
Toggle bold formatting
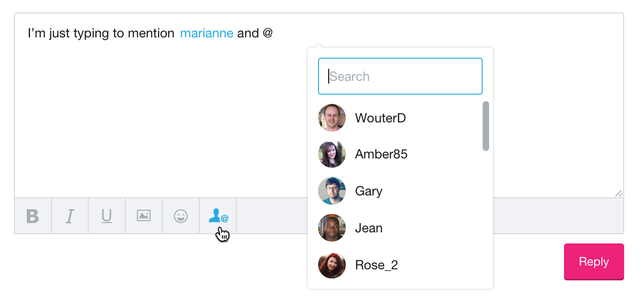click(x=33, y=216)
